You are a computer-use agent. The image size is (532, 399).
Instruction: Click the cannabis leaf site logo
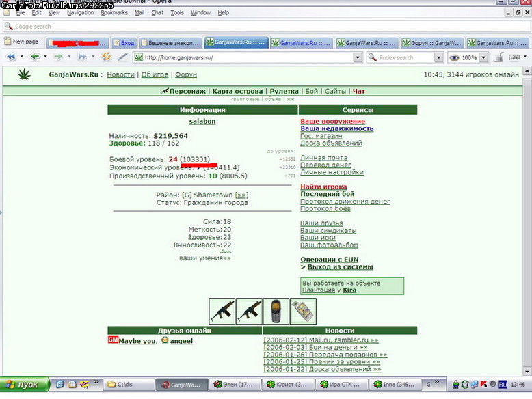pyautogui.click(x=24, y=74)
